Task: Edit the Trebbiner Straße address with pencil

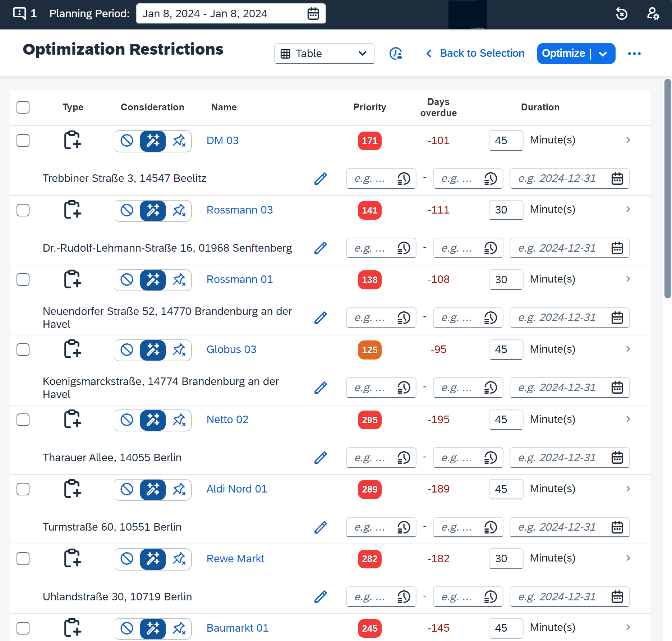Action: pos(321,178)
